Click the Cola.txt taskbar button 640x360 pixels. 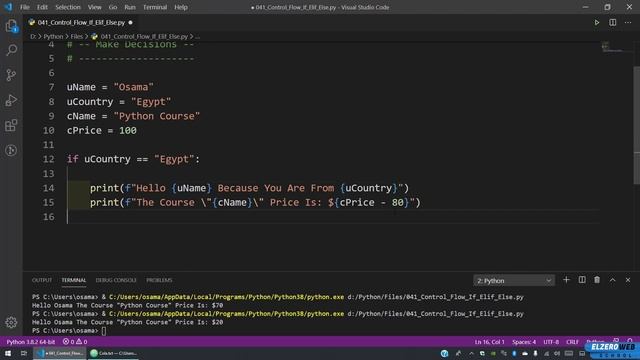[x=113, y=353]
